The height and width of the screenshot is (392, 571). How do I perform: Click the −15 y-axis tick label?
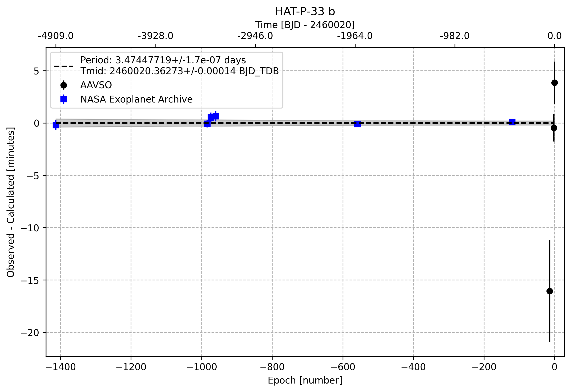tap(30, 280)
